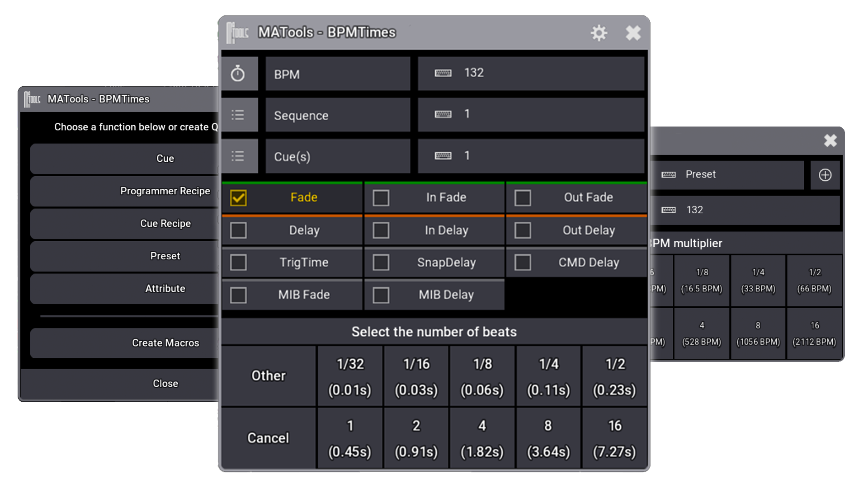Choose Preset function in left window

[x=124, y=256]
